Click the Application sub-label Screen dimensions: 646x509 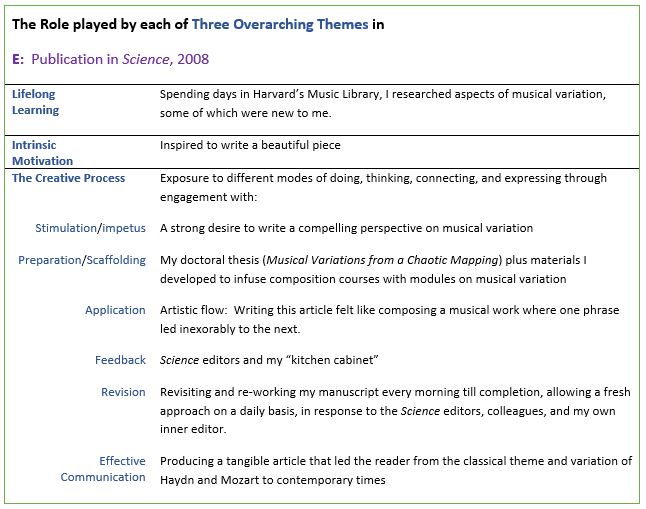point(115,310)
